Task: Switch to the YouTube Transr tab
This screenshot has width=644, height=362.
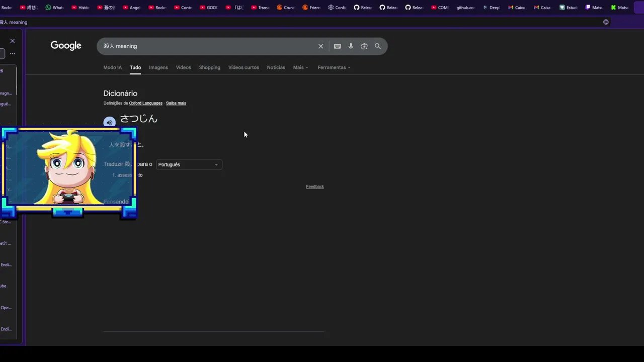Action: coord(260,8)
